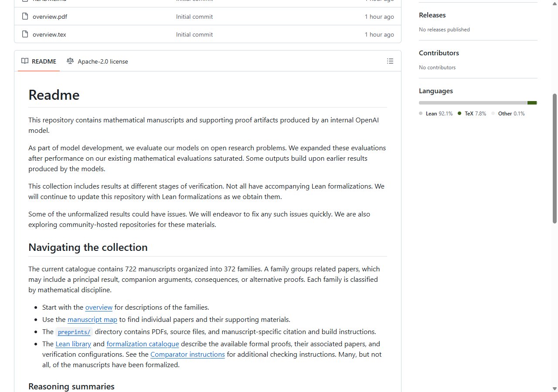Click the TeX segment of languages bar
This screenshot has height=392, width=558.
[x=532, y=103]
